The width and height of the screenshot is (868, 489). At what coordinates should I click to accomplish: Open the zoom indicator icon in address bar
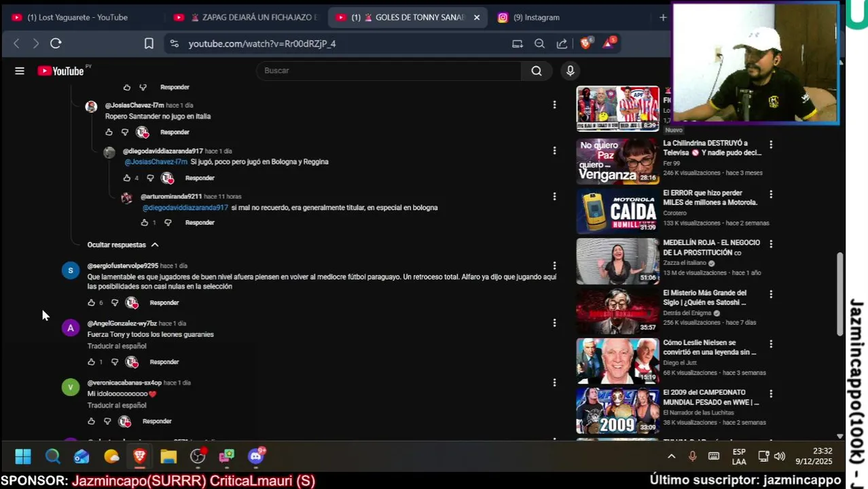tap(539, 43)
